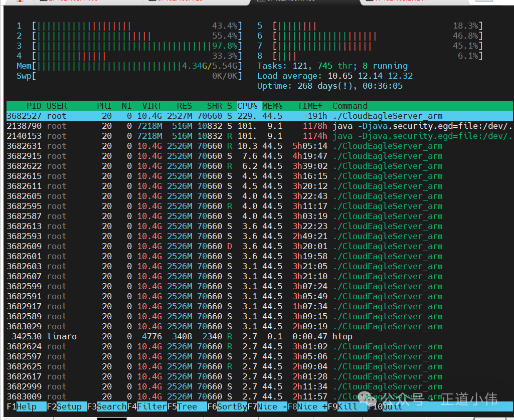The height and width of the screenshot is (420, 514).
Task: Select process row PID 3682603
Action: point(260,266)
